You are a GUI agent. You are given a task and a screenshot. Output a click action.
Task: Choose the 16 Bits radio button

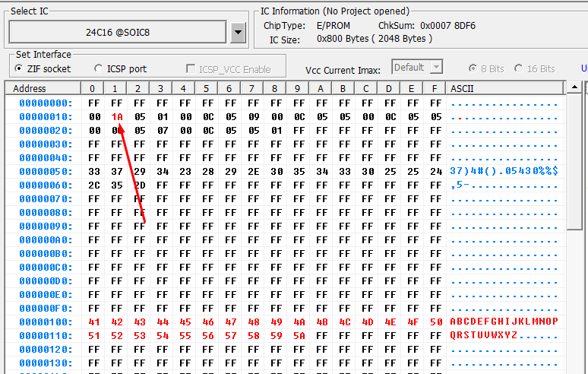click(x=519, y=68)
